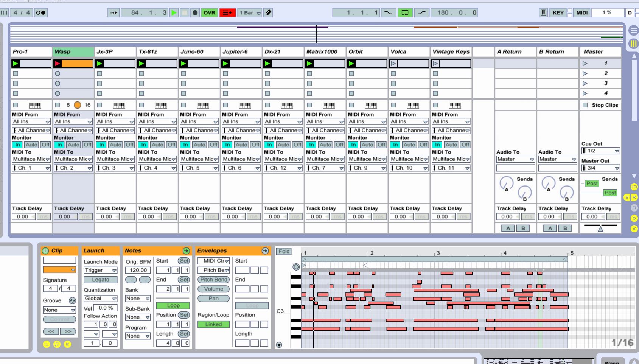Set Pro-1 monitor to Auto
This screenshot has height=364, width=639.
[x=31, y=145]
